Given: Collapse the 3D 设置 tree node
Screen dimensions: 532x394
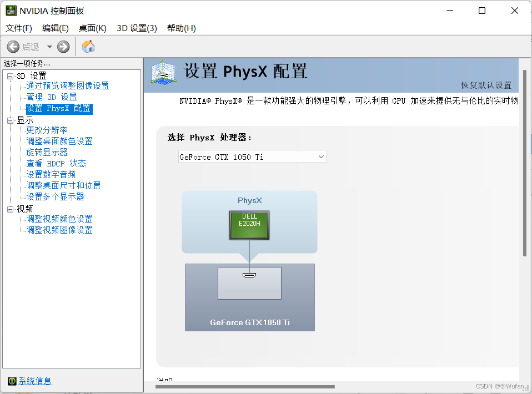Looking at the screenshot, I should [x=11, y=76].
